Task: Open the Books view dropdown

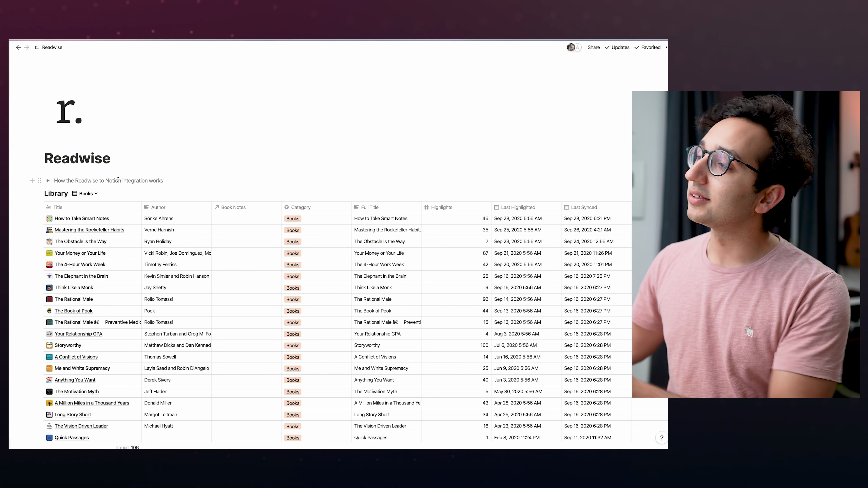Action: (85, 194)
